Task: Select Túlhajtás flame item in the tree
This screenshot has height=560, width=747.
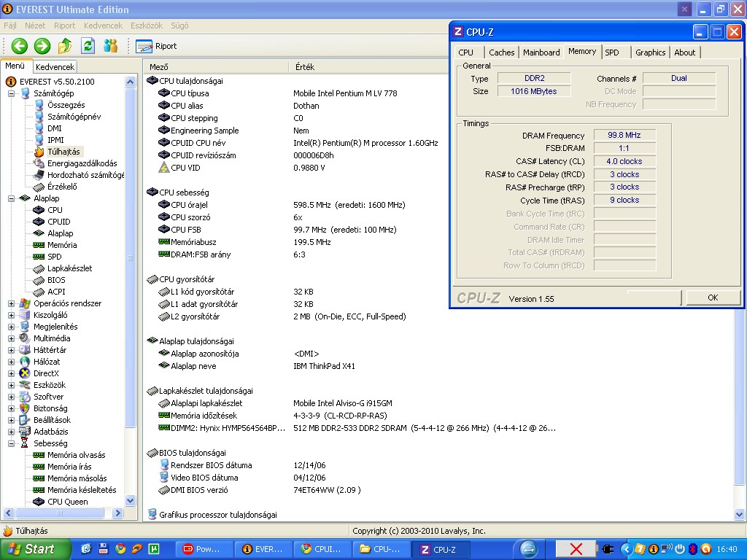Action: coord(64,152)
